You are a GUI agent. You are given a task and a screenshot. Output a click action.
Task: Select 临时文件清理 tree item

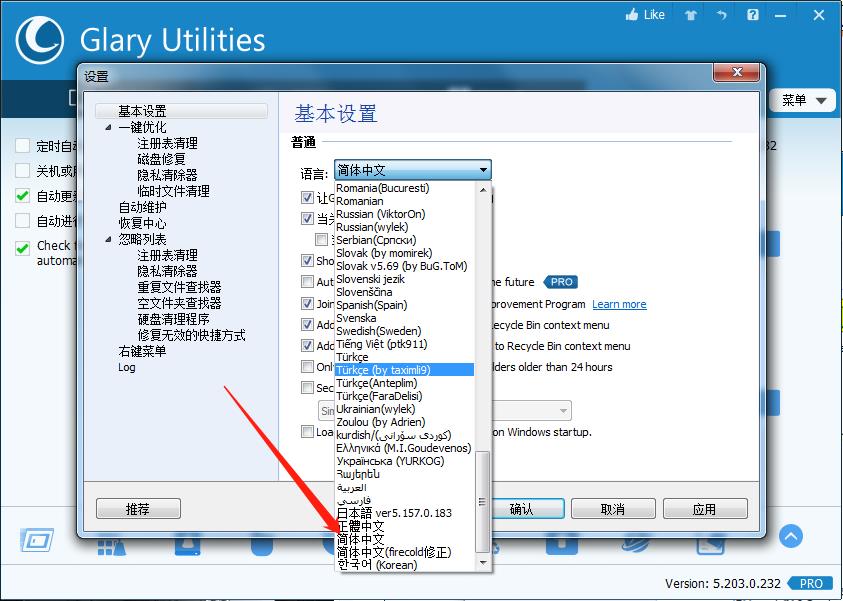pyautogui.click(x=173, y=191)
